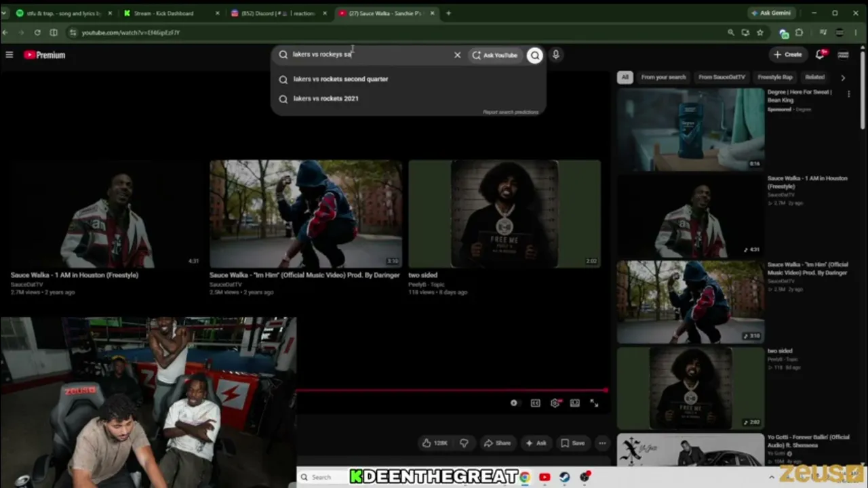Click the zoom magnifier in address bar
This screenshot has height=488, width=868.
(731, 33)
